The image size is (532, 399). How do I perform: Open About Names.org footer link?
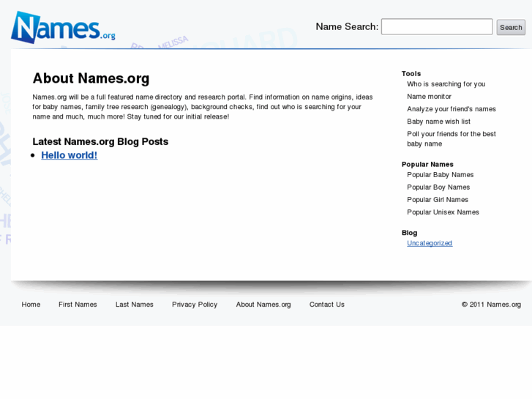pyautogui.click(x=263, y=305)
